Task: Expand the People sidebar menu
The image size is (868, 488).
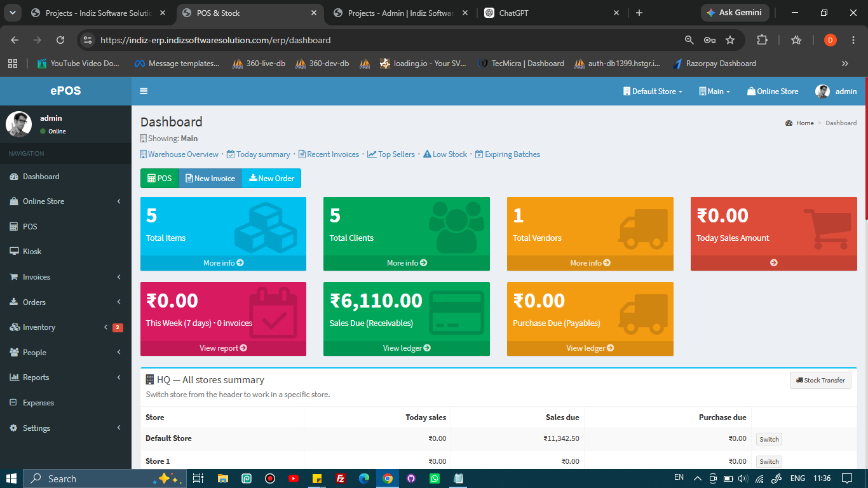Action: point(65,352)
